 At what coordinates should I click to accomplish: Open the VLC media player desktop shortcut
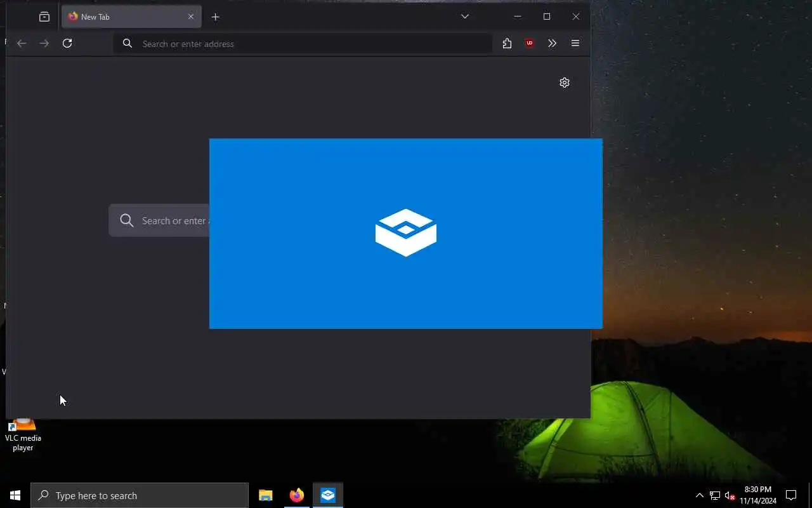tap(23, 436)
